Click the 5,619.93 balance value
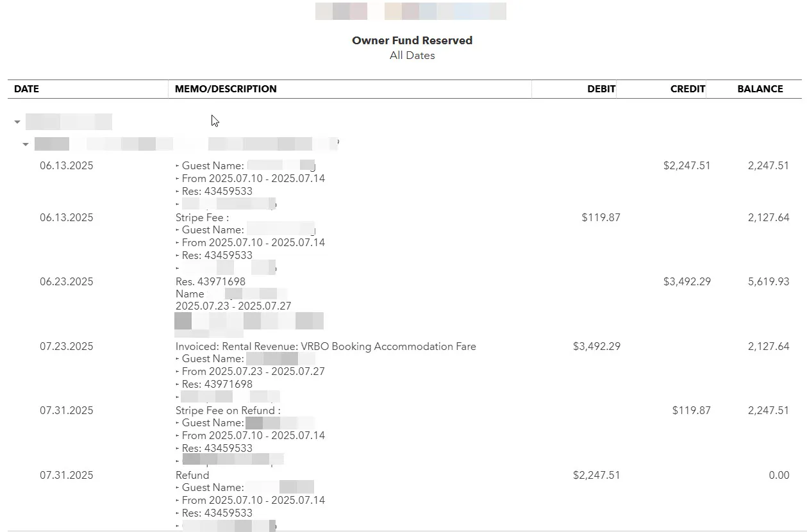The height and width of the screenshot is (532, 807). pyautogui.click(x=768, y=281)
